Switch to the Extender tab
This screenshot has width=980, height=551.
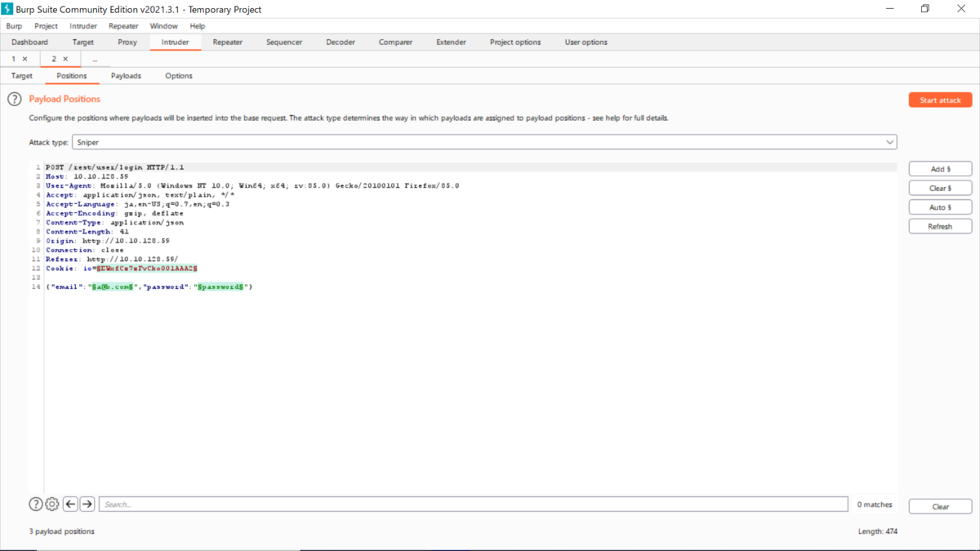click(451, 42)
